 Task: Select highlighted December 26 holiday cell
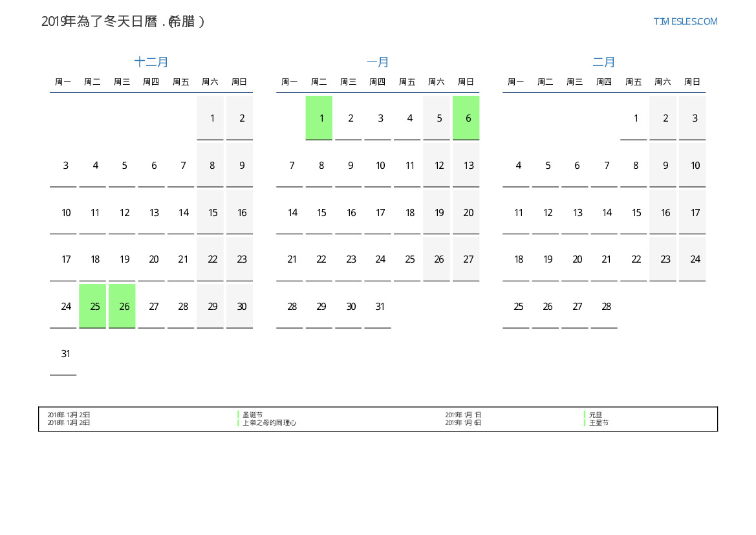[x=124, y=306]
